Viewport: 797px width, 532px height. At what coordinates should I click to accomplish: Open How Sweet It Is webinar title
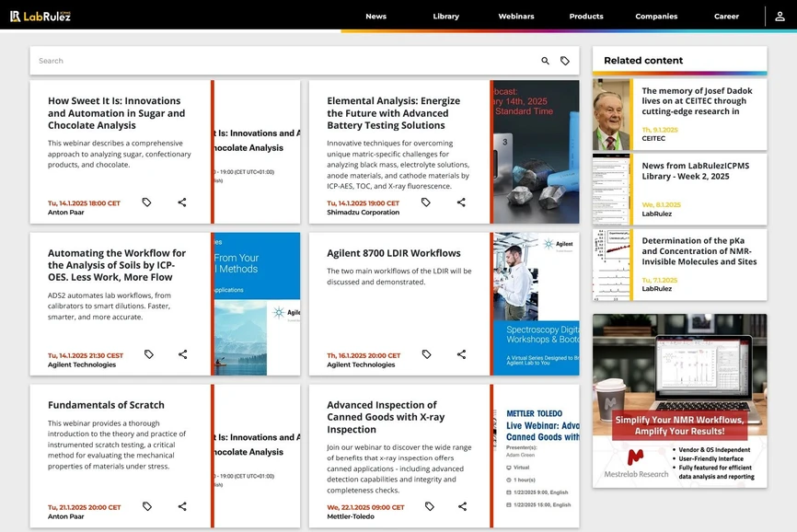(116, 113)
